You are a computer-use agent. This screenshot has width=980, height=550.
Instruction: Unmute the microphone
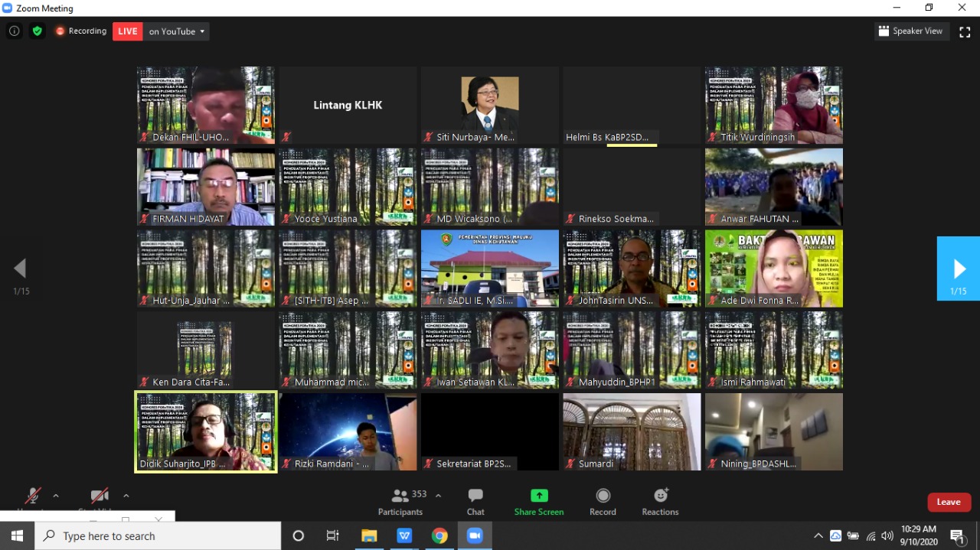pyautogui.click(x=33, y=496)
